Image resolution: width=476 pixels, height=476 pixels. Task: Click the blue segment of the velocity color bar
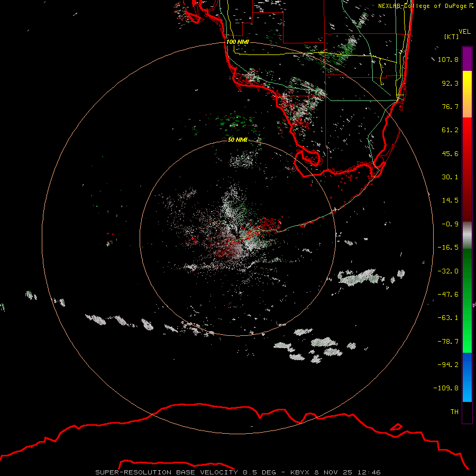pyautogui.click(x=467, y=377)
